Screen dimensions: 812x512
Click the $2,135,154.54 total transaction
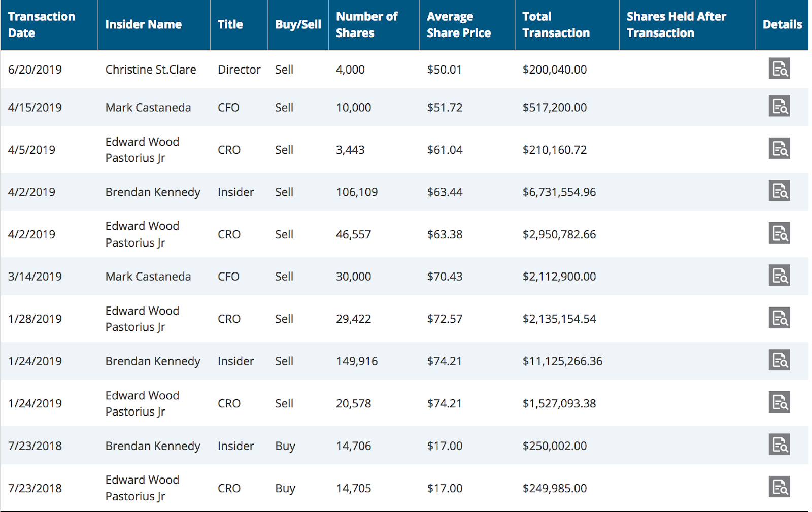[x=559, y=319]
